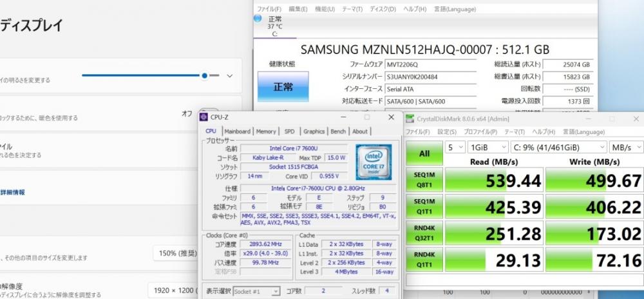Image resolution: width=644 pixels, height=299 pixels.
Task: Open the MB/s unit dropdown
Action: pos(627,147)
